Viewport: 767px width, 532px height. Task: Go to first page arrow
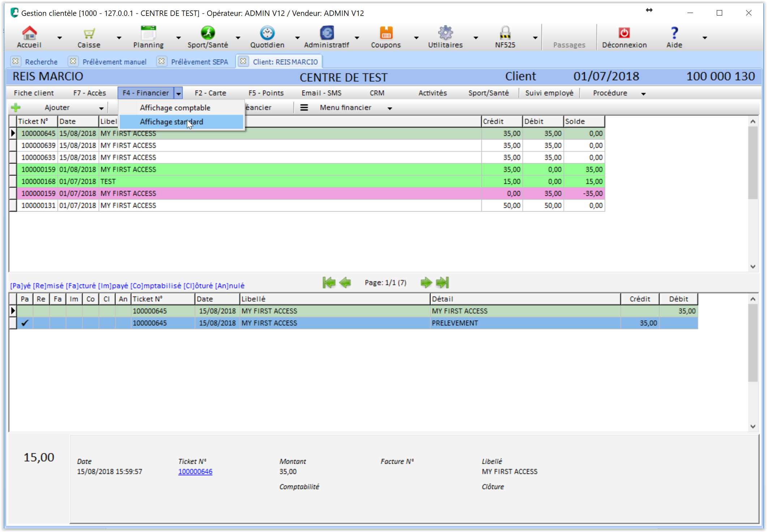coord(329,282)
